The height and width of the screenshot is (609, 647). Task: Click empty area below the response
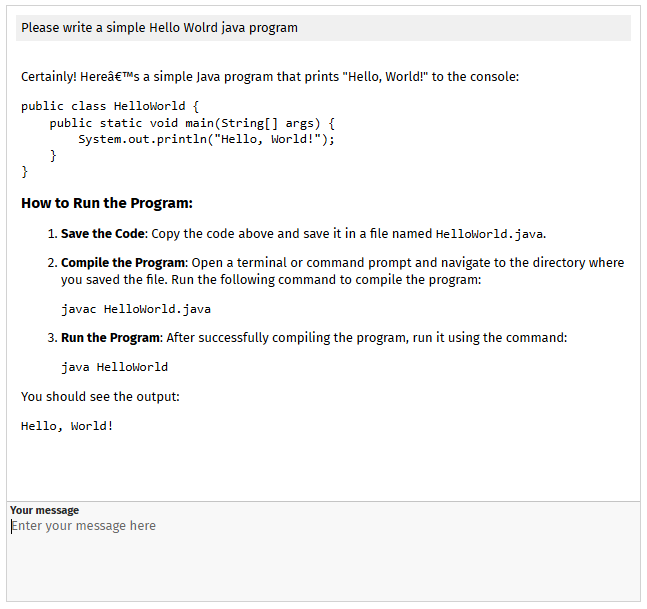[323, 468]
